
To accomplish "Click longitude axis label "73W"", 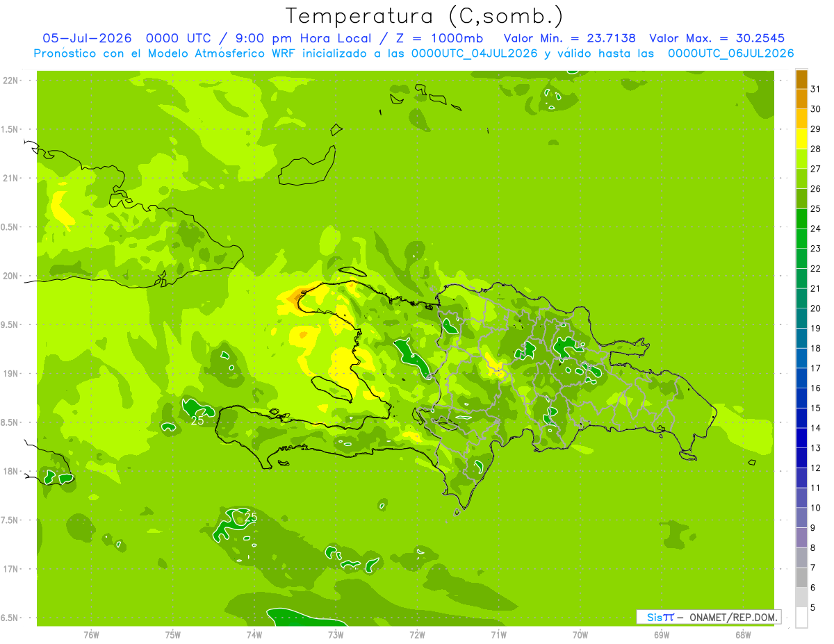I will pos(336,634).
